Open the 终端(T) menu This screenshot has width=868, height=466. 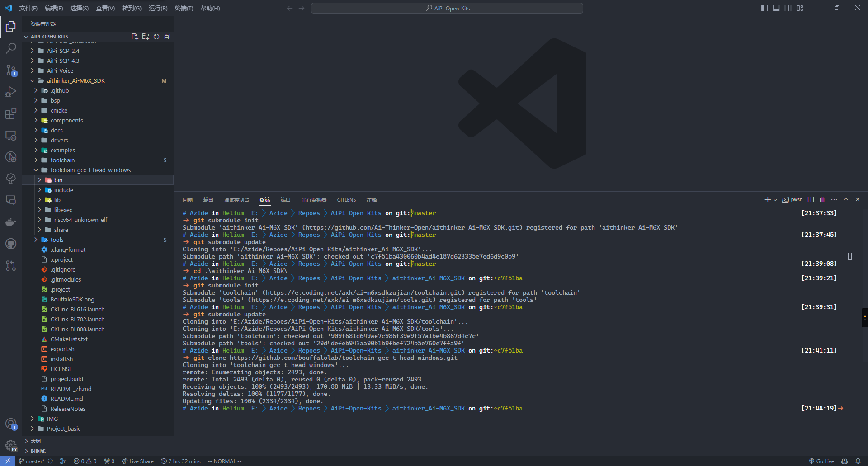click(184, 8)
